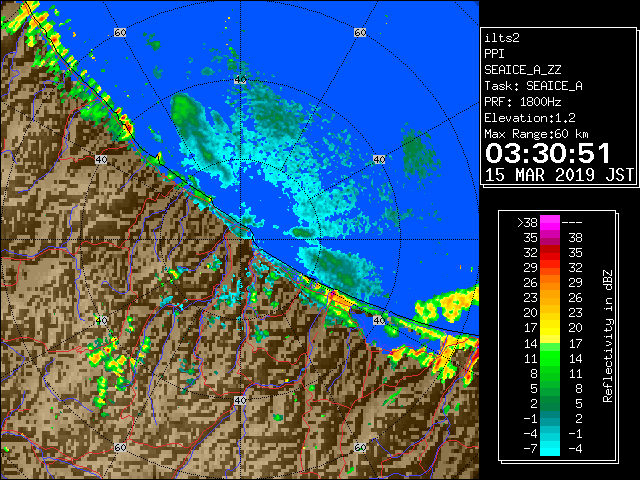Select the 'Task: SEAICE_A' line
This screenshot has height=480, width=640.
(533, 86)
